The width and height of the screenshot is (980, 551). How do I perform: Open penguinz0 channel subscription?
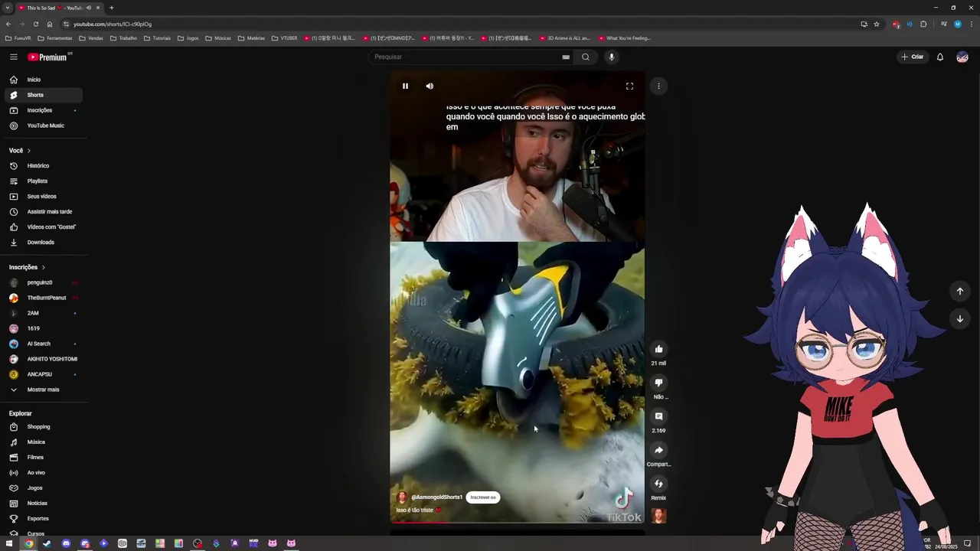pyautogui.click(x=43, y=282)
